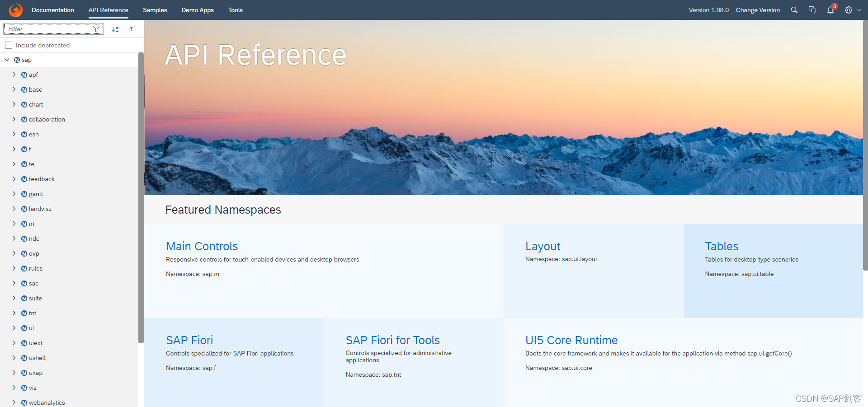
Task: Click the expand all tree icon
Action: pos(115,29)
